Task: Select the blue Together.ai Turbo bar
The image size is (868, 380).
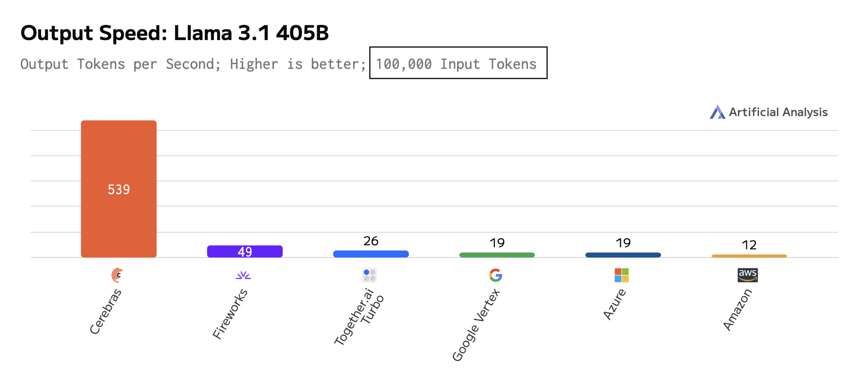Action: (371, 254)
